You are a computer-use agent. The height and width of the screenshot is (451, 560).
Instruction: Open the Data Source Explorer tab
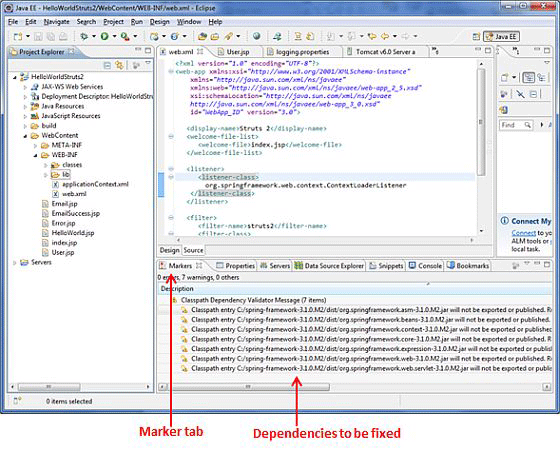[x=329, y=266]
